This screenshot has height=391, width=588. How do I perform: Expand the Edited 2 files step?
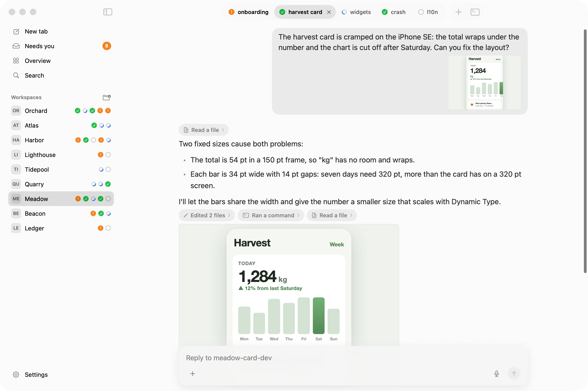[207, 215]
